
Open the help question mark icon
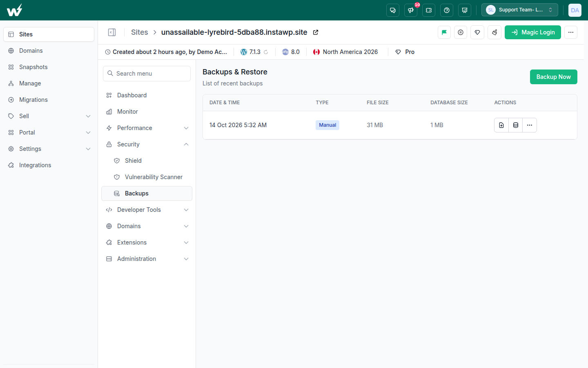click(447, 10)
